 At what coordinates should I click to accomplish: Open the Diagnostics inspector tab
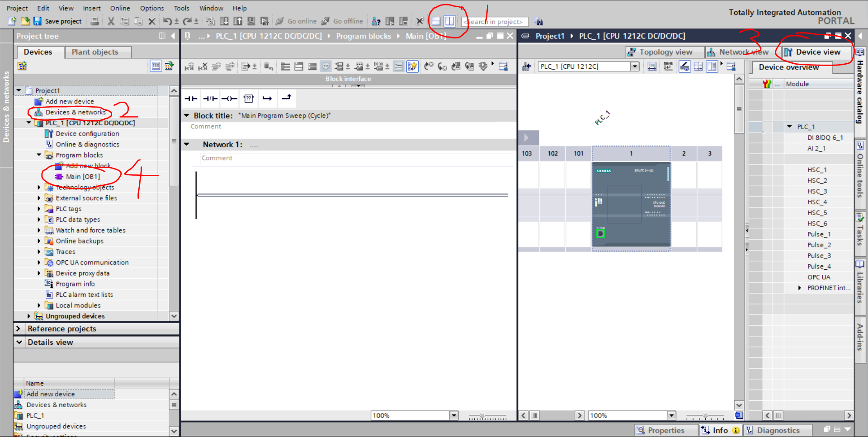778,430
